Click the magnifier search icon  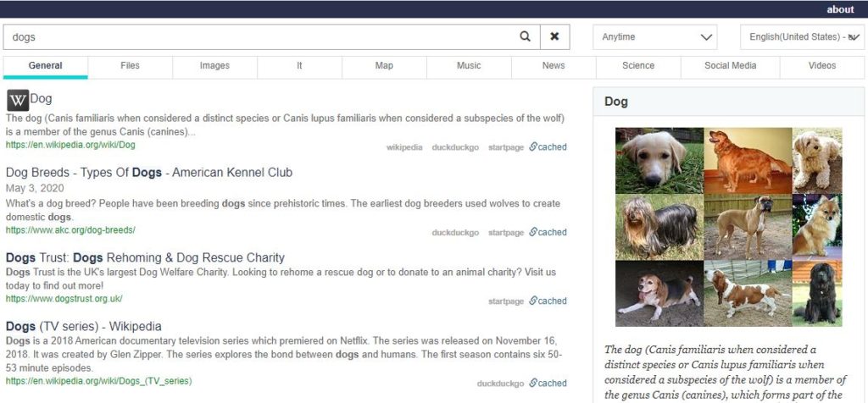(x=525, y=36)
